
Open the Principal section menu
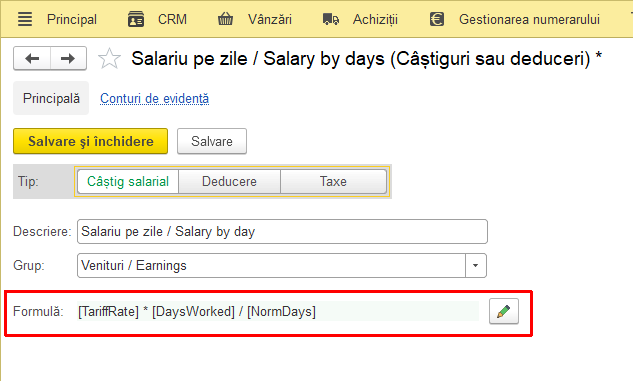pos(72,19)
